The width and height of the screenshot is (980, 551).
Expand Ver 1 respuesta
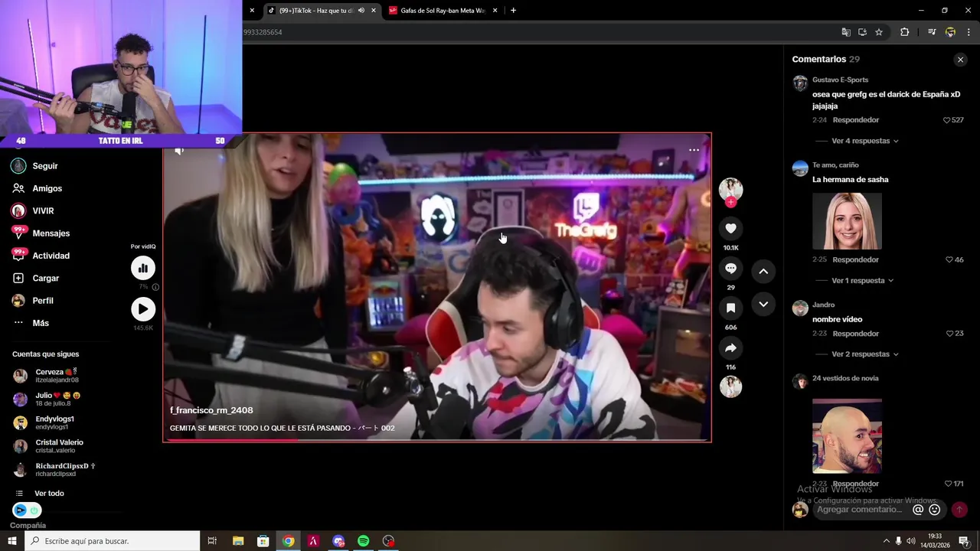coord(862,281)
